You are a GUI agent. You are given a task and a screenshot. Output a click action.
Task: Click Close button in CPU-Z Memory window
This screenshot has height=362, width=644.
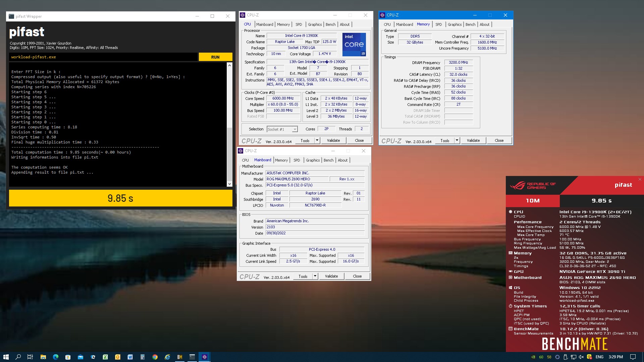(499, 140)
